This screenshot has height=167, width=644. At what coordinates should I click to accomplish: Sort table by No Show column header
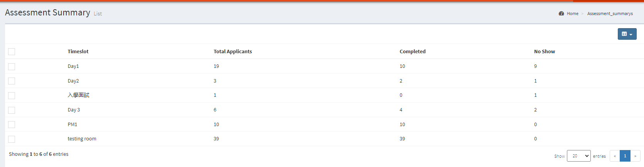pos(544,51)
